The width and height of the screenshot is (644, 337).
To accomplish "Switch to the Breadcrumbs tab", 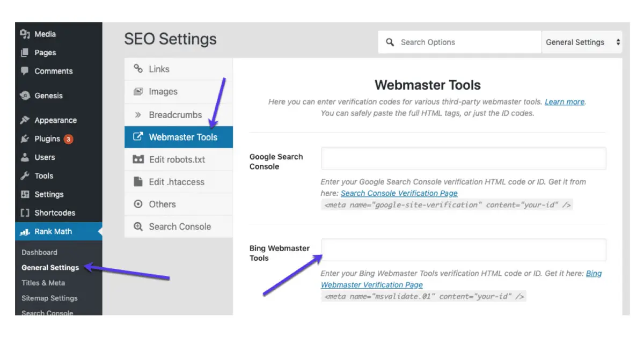I will pos(175,114).
